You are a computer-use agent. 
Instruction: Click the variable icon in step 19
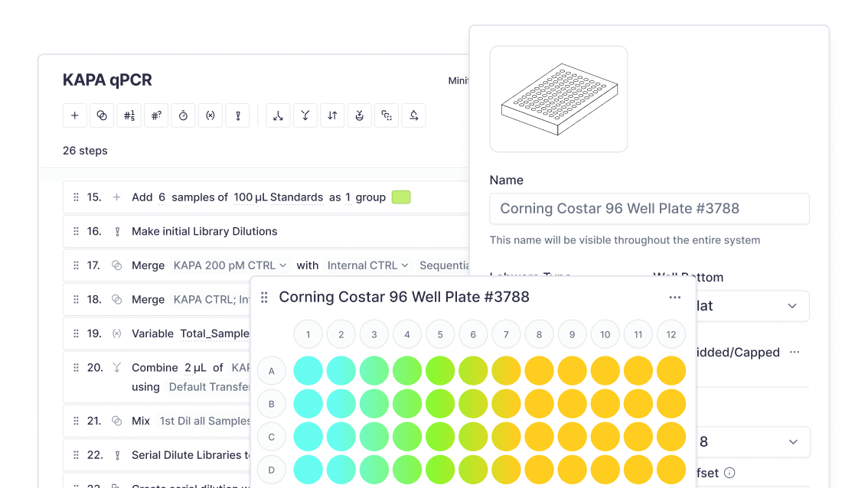117,333
